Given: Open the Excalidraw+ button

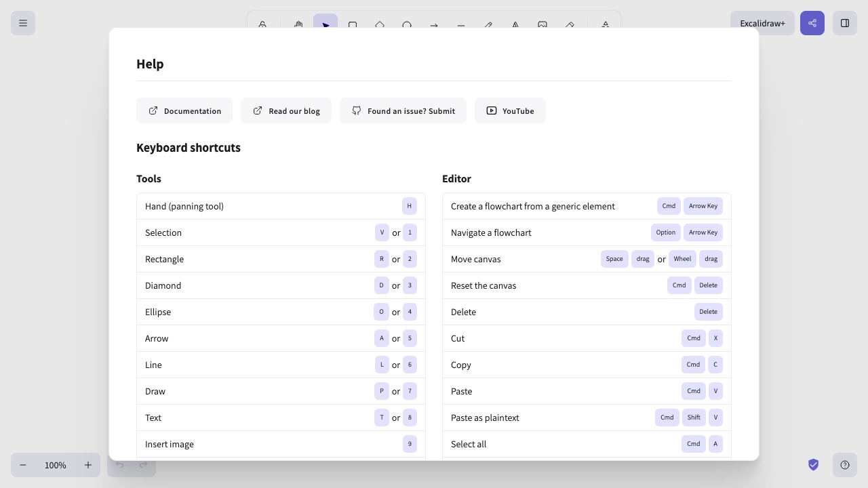Looking at the screenshot, I should click(762, 23).
